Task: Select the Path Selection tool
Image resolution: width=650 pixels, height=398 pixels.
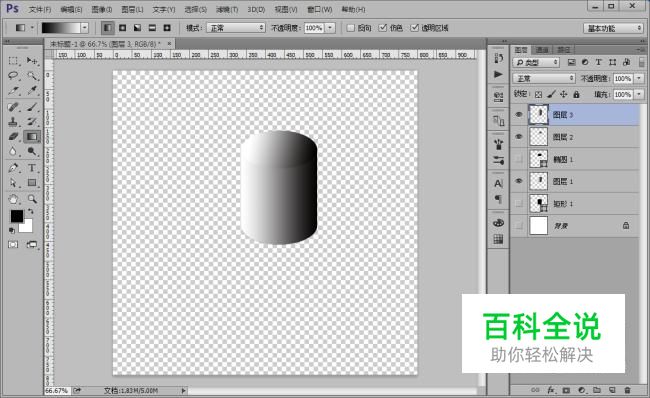Action: [13, 182]
